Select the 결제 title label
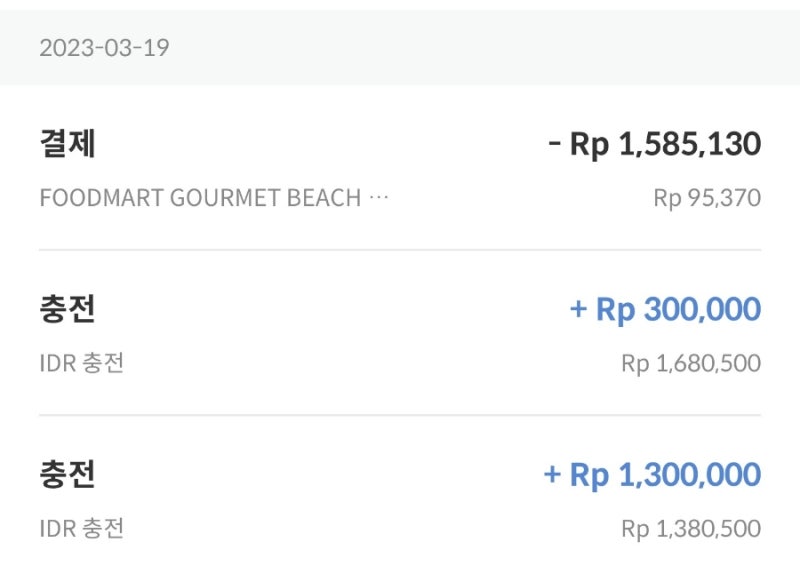The width and height of the screenshot is (800, 574). 67,143
